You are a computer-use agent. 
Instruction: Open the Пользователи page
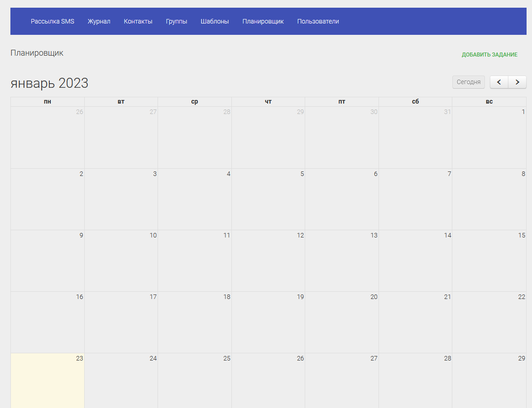[318, 21]
